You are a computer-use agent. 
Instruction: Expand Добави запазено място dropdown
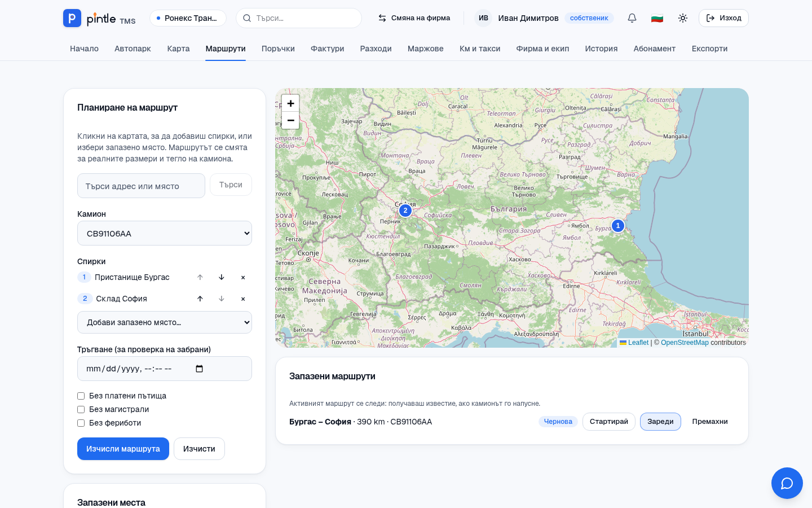pos(165,322)
